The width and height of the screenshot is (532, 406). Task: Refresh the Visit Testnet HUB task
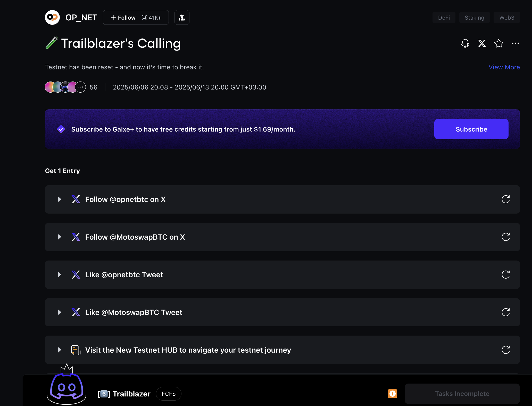point(506,350)
